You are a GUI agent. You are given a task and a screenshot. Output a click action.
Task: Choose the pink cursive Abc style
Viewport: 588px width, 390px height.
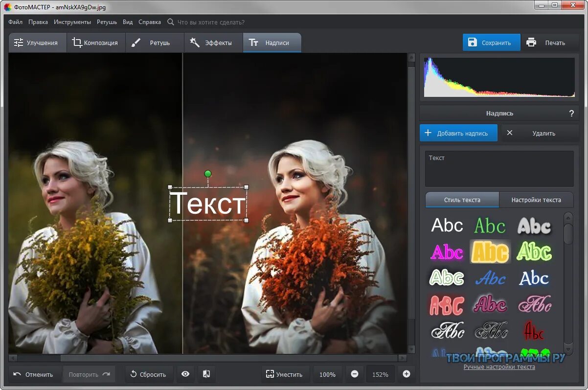point(534,304)
